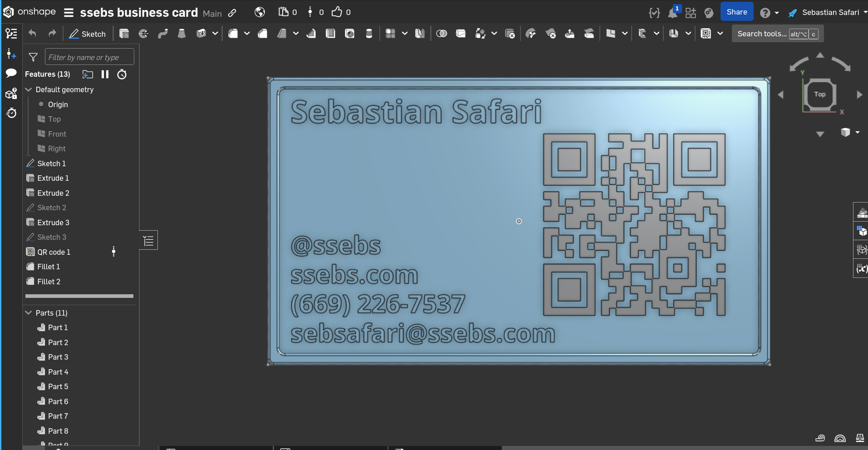This screenshot has width=868, height=450.
Task: Select the Sheet metal tool
Action: click(642, 34)
